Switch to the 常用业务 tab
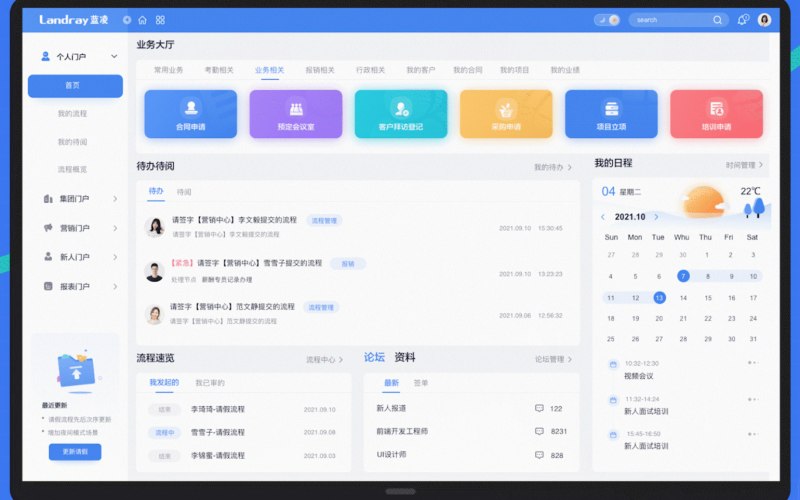Screen dimensions: 800x500 tap(168, 70)
